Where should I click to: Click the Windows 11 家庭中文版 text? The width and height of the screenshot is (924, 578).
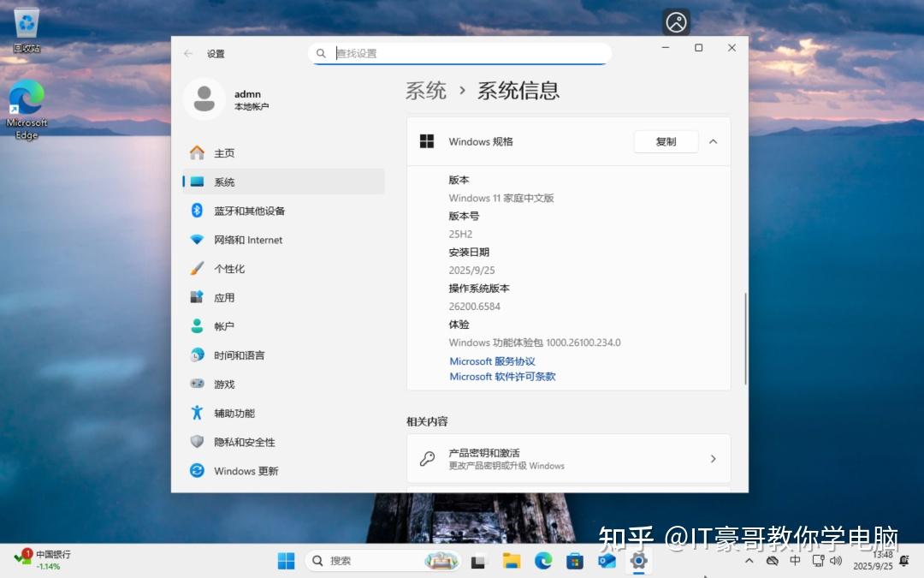point(500,198)
